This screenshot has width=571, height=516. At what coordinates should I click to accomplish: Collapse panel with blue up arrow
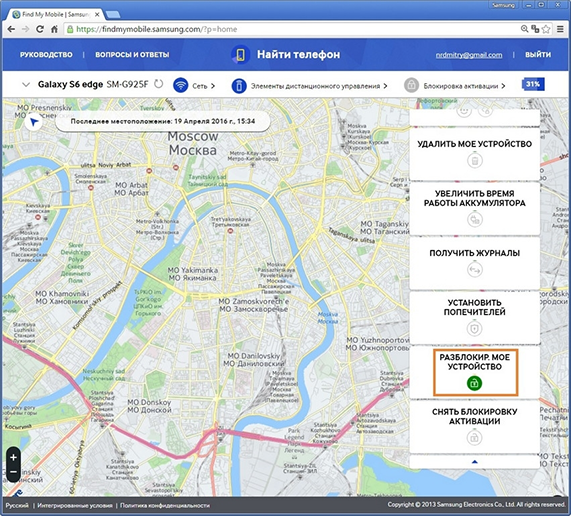[x=474, y=462]
